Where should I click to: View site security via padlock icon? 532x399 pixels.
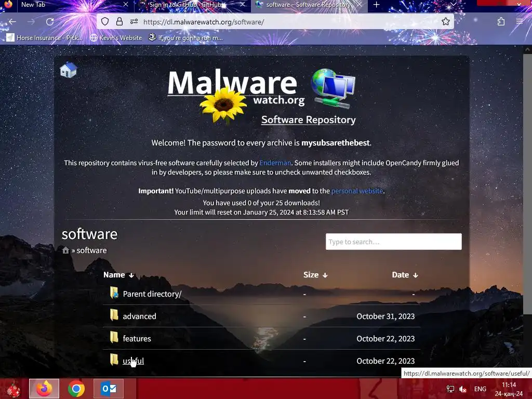[x=119, y=22]
